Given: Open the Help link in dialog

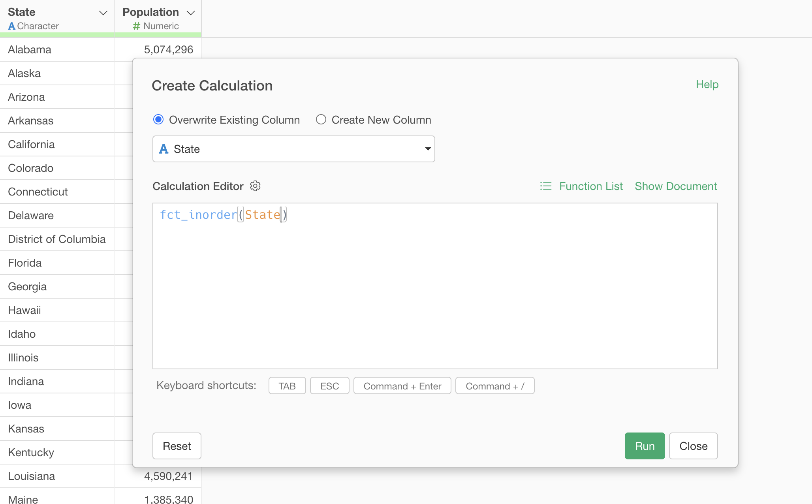Looking at the screenshot, I should pyautogui.click(x=707, y=85).
